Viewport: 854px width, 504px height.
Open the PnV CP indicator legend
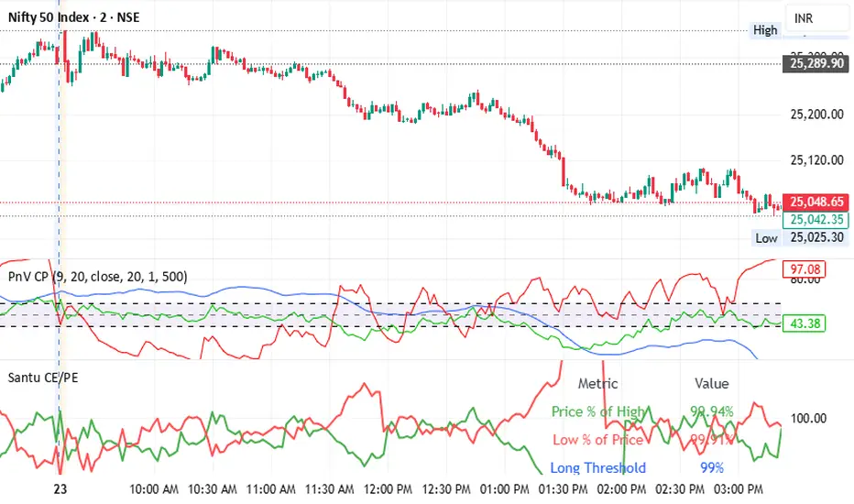97,277
